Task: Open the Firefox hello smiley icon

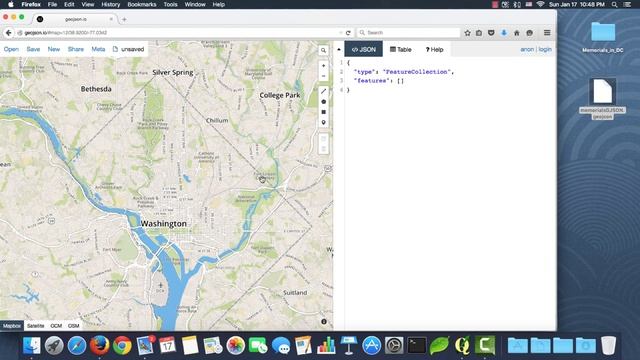Action: (x=529, y=33)
